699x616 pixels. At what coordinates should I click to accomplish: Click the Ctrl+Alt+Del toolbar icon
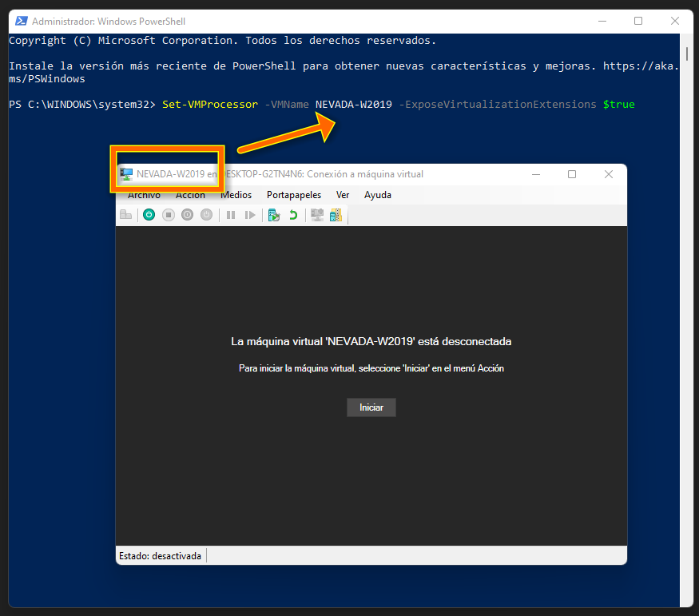pyautogui.click(x=125, y=215)
